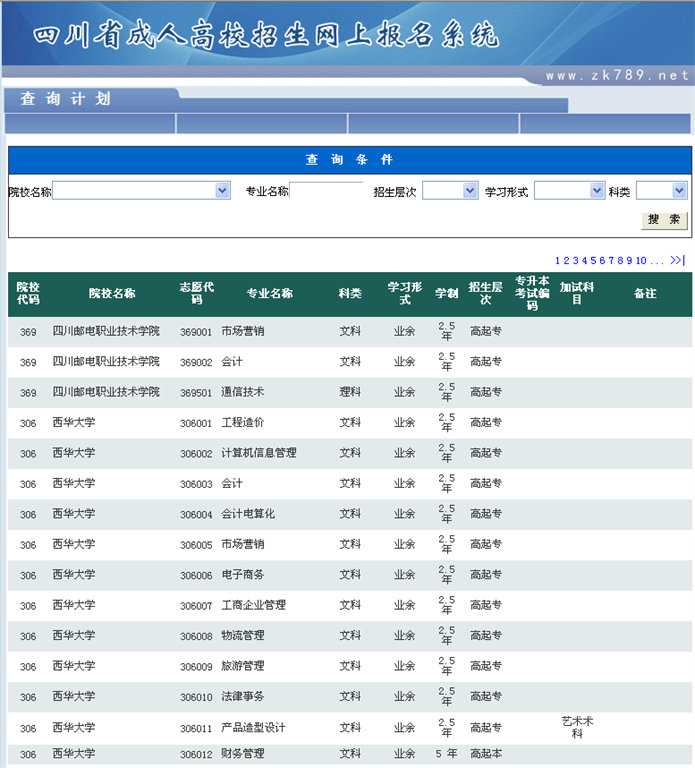Screen dimensions: 695x768
Task: Click the 306012 财务管理 entry
Action: 242,754
